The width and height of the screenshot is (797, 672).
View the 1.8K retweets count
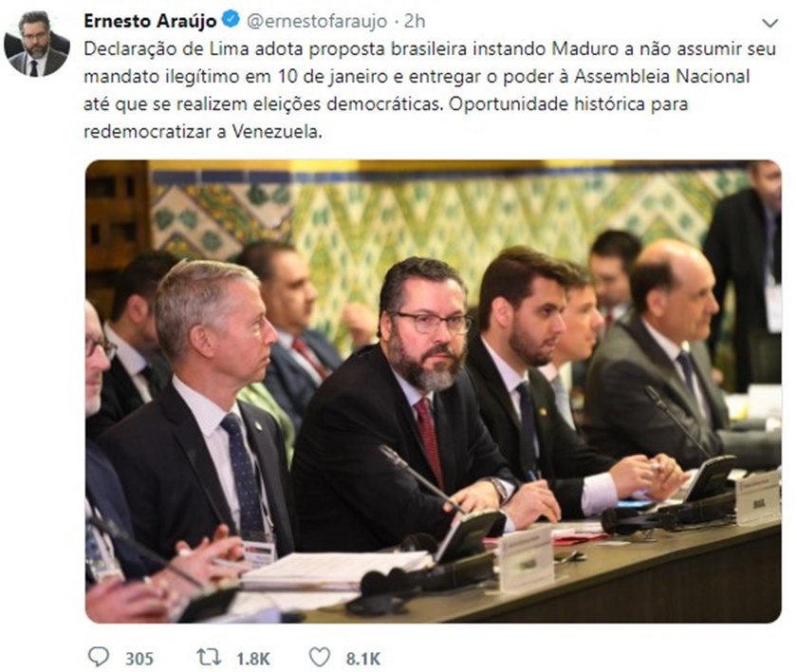253,659
